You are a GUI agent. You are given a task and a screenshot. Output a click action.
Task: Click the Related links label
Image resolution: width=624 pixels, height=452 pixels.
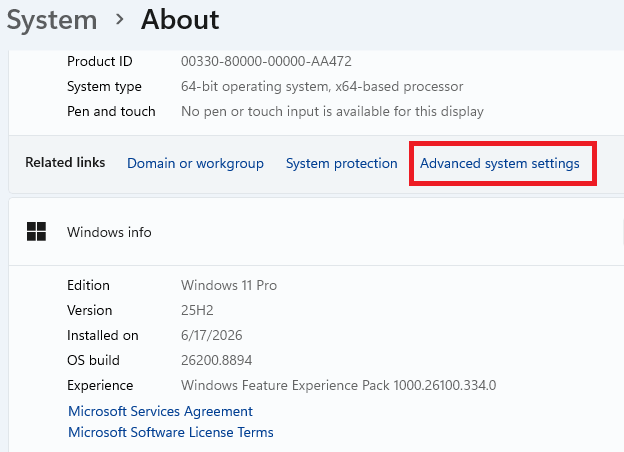tap(65, 162)
